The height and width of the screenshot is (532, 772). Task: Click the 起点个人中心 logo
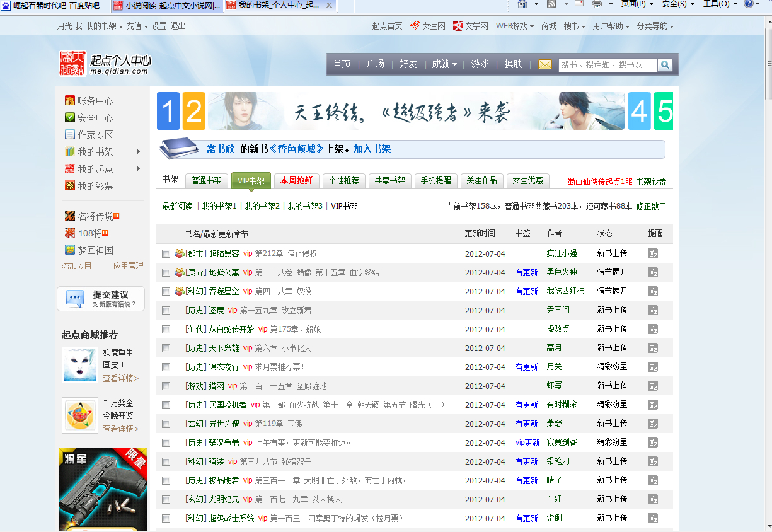105,64
